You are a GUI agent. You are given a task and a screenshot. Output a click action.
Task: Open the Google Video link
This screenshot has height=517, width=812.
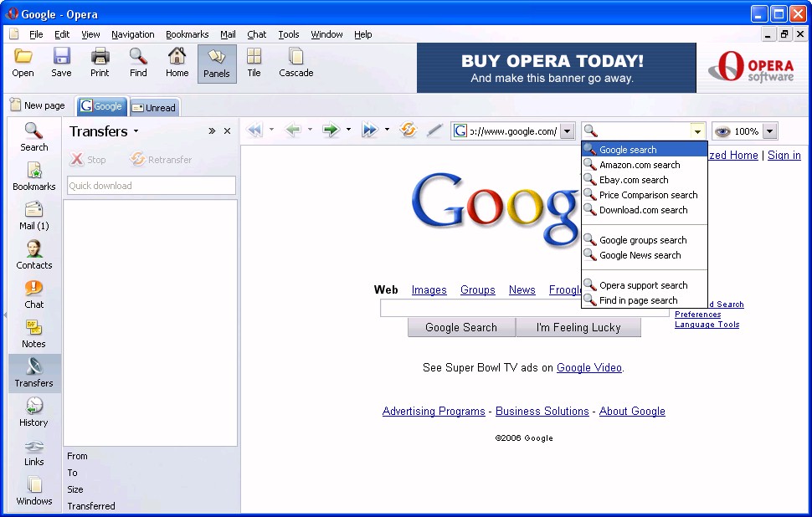tap(589, 367)
